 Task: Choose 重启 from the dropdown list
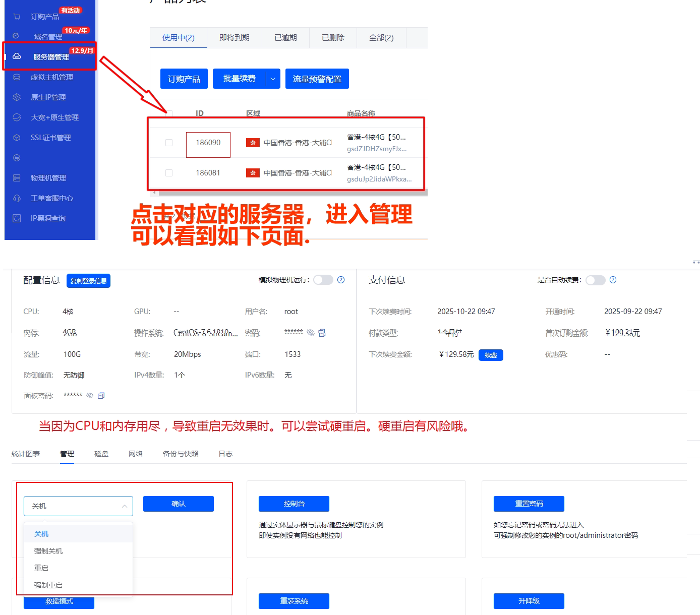tap(78, 568)
